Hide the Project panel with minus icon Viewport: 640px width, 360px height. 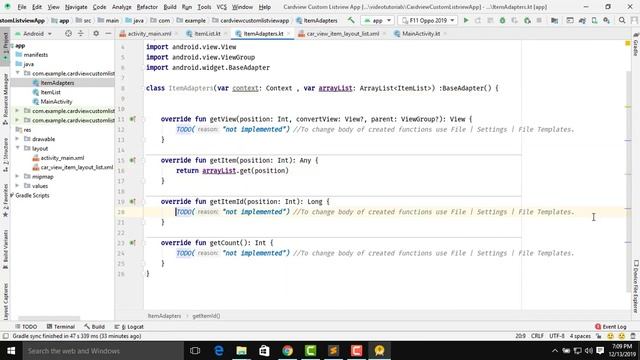tap(108, 33)
